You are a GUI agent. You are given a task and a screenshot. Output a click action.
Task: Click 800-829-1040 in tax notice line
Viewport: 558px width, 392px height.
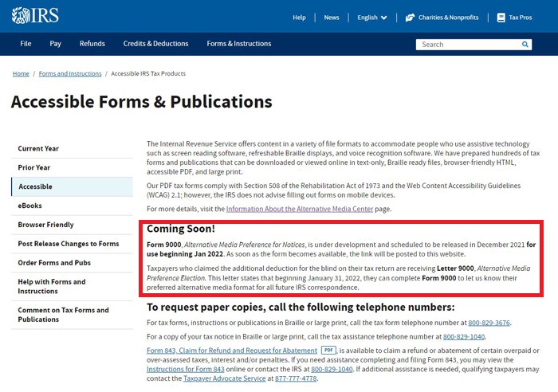click(464, 336)
